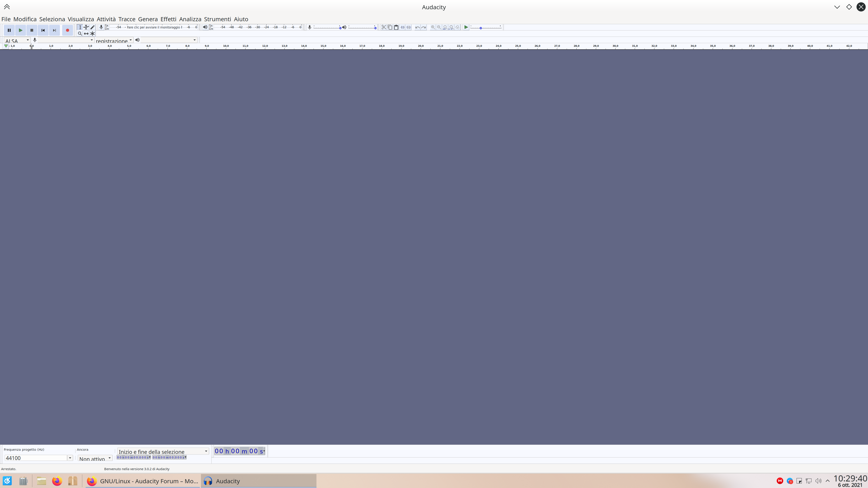This screenshot has width=868, height=488.
Task: Open the playback device dropdown
Action: (x=169, y=40)
